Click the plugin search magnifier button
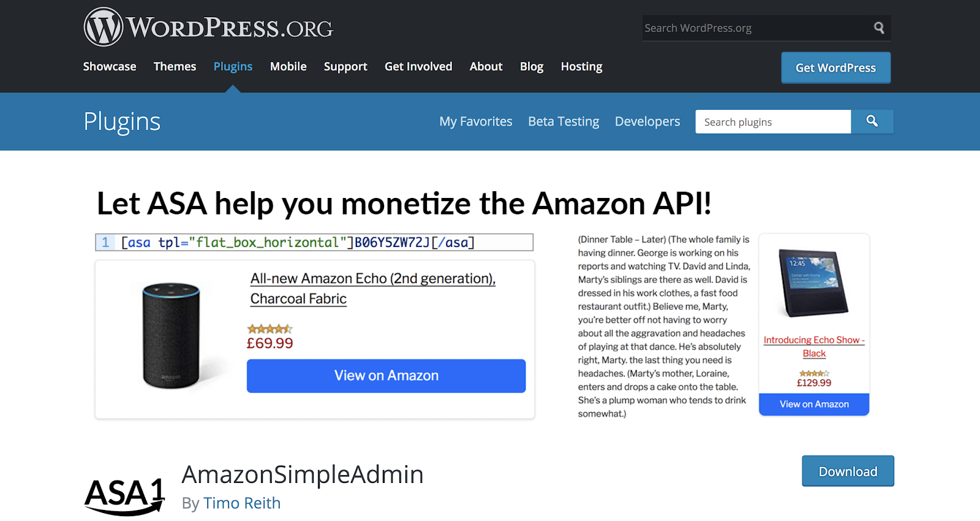The height and width of the screenshot is (521, 980). point(872,121)
